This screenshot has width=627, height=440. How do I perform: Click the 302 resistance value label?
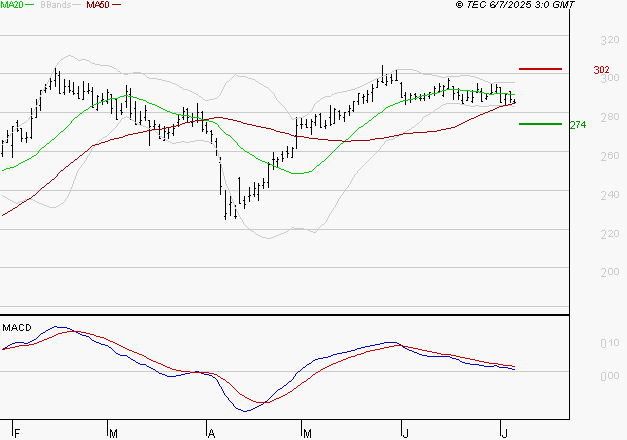(602, 70)
